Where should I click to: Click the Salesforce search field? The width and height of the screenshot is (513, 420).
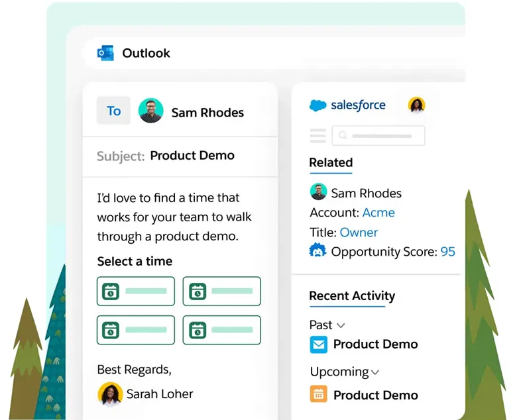tap(378, 135)
